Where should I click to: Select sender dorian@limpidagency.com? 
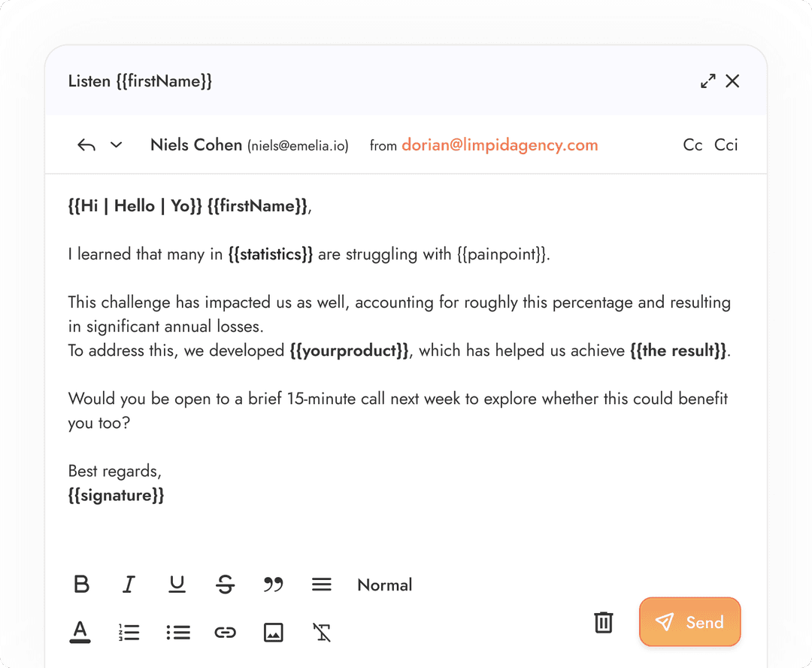pos(500,144)
